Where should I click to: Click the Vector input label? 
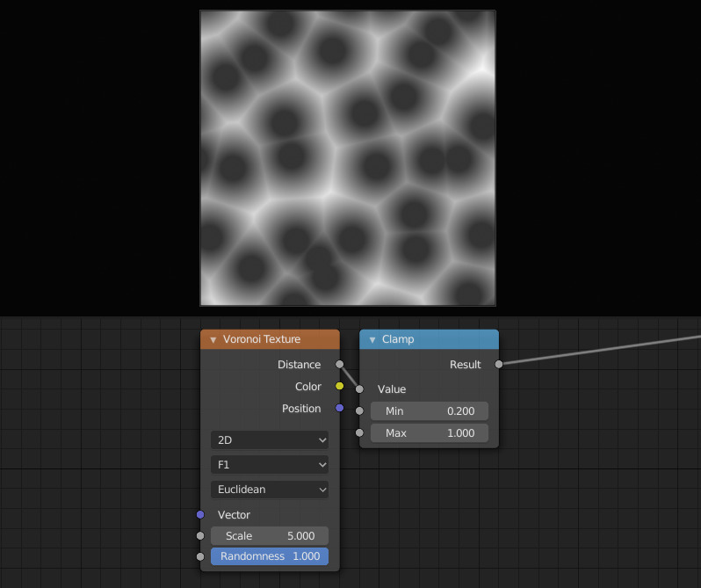(x=234, y=515)
